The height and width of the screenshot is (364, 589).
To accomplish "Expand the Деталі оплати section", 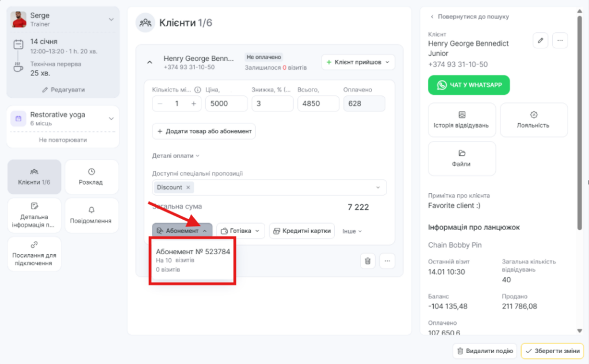I will [x=176, y=156].
